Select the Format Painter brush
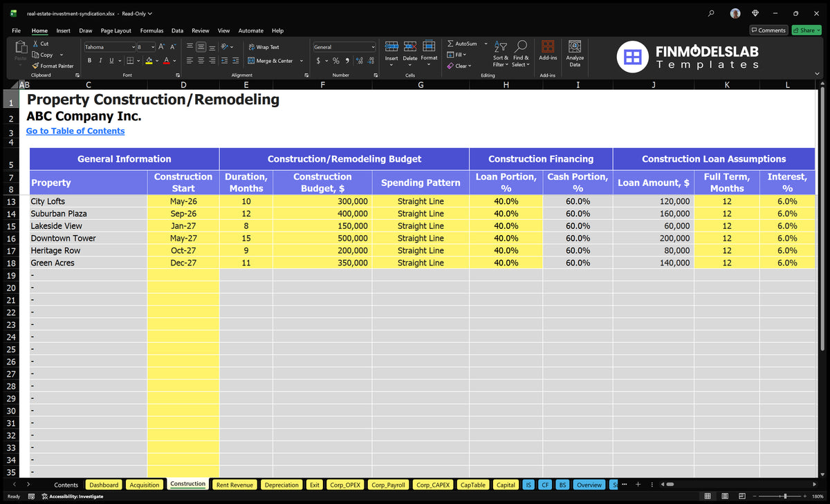 click(35, 66)
